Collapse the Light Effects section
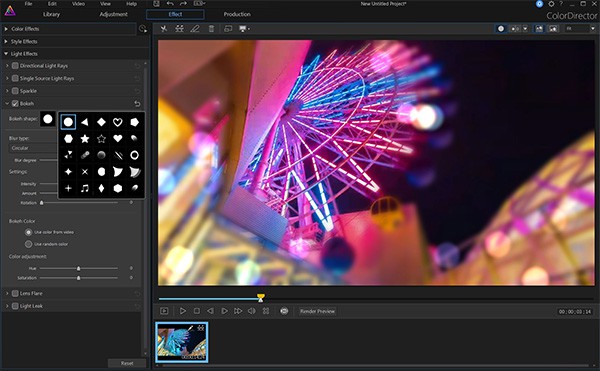The image size is (600, 371). coord(6,54)
